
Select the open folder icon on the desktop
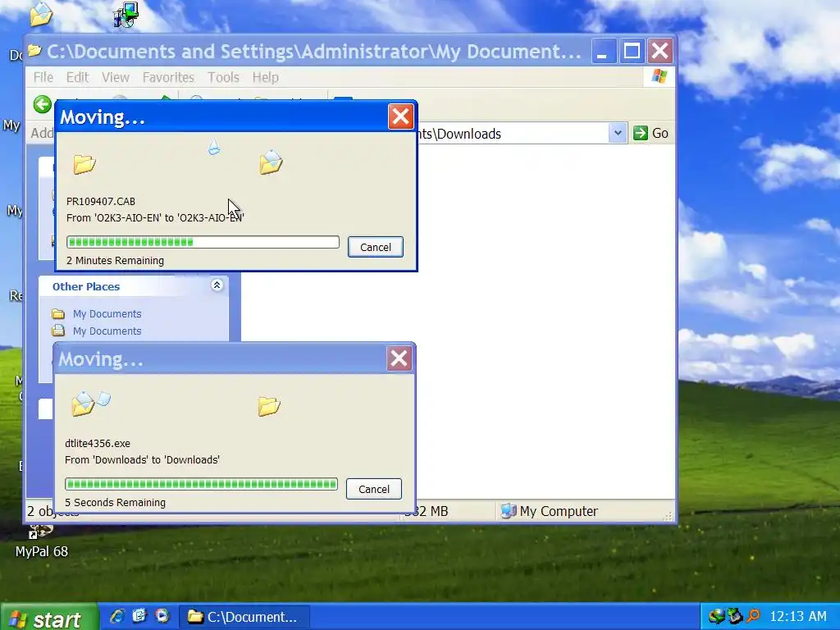41,14
